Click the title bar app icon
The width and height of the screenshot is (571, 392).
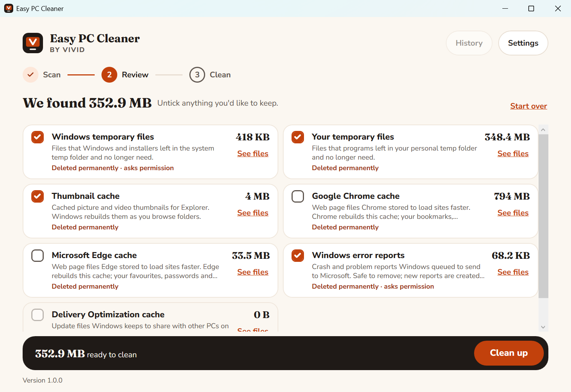click(x=9, y=8)
